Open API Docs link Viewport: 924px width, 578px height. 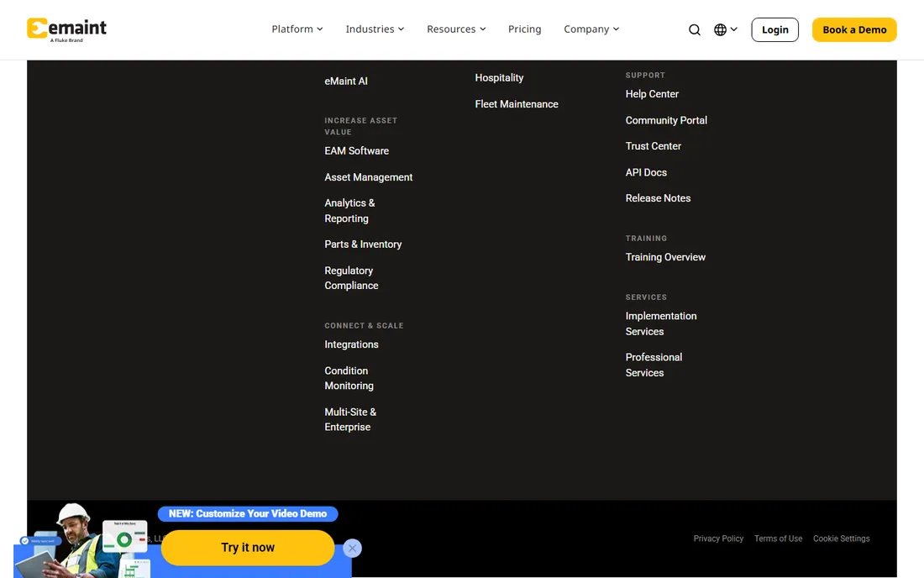coord(646,172)
